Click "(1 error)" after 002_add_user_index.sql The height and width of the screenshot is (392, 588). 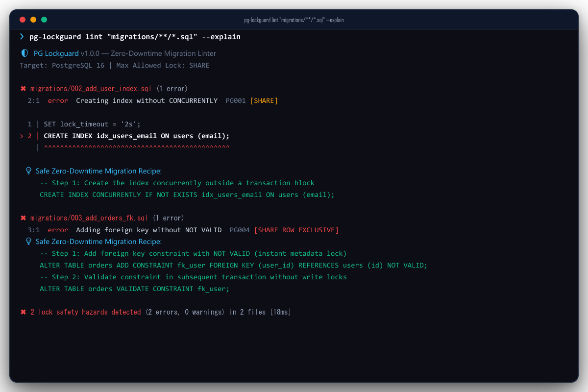pos(172,89)
